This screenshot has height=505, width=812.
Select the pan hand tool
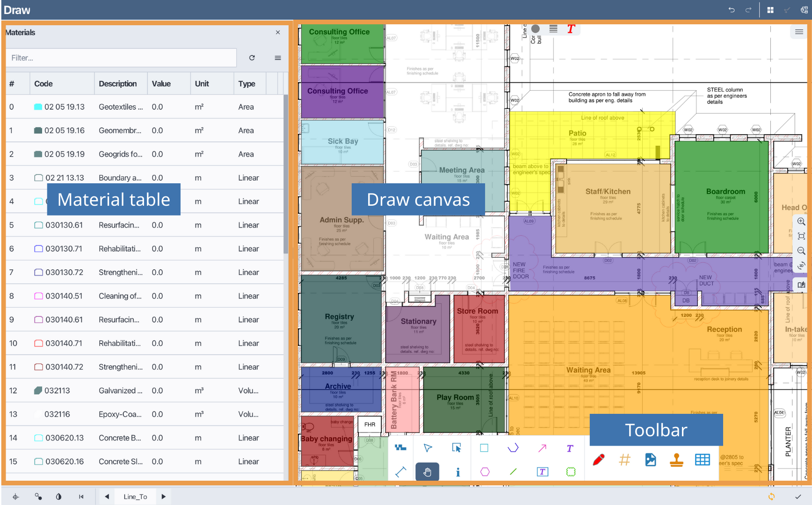[427, 472]
